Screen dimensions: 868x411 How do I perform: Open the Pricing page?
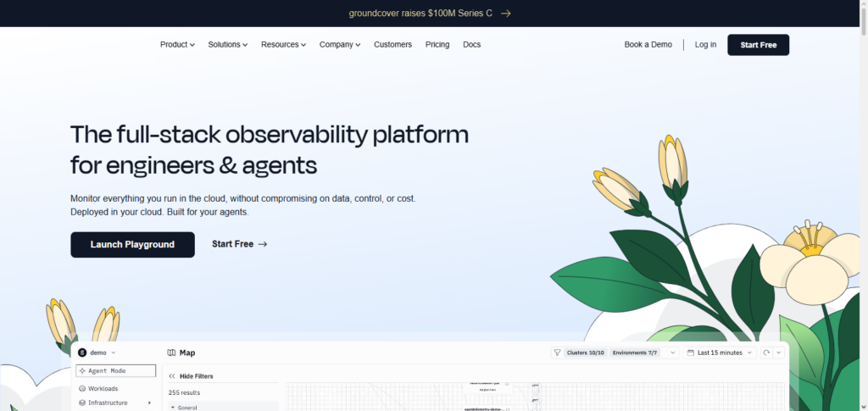[x=437, y=45]
